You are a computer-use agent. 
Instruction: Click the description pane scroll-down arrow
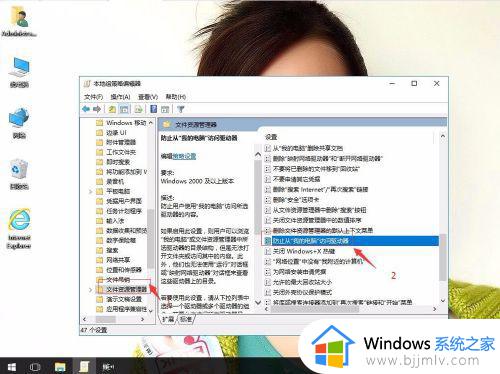pos(258,302)
